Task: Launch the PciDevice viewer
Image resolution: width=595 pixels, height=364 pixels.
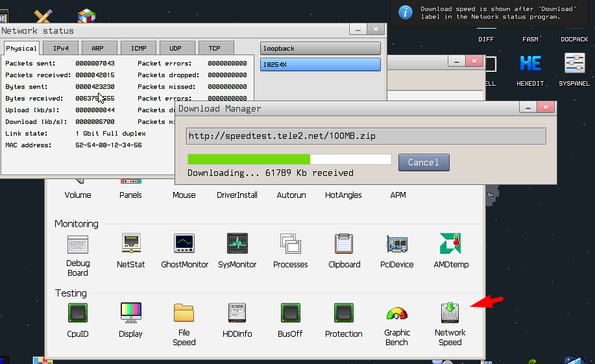Action: tap(396, 244)
